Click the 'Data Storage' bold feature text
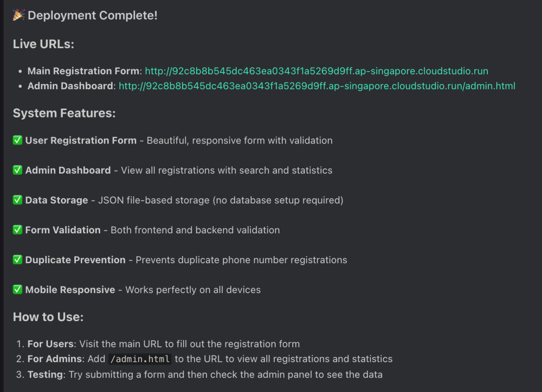 (56, 200)
